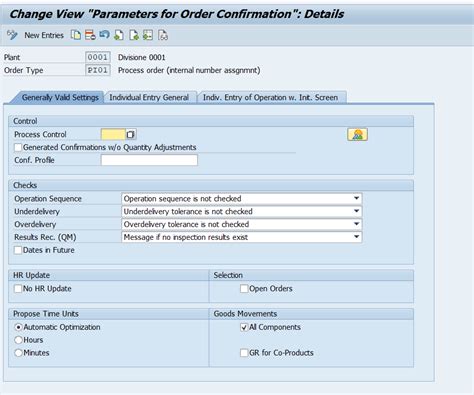Click the display/change toggle glasses-pencil icon

[12, 35]
